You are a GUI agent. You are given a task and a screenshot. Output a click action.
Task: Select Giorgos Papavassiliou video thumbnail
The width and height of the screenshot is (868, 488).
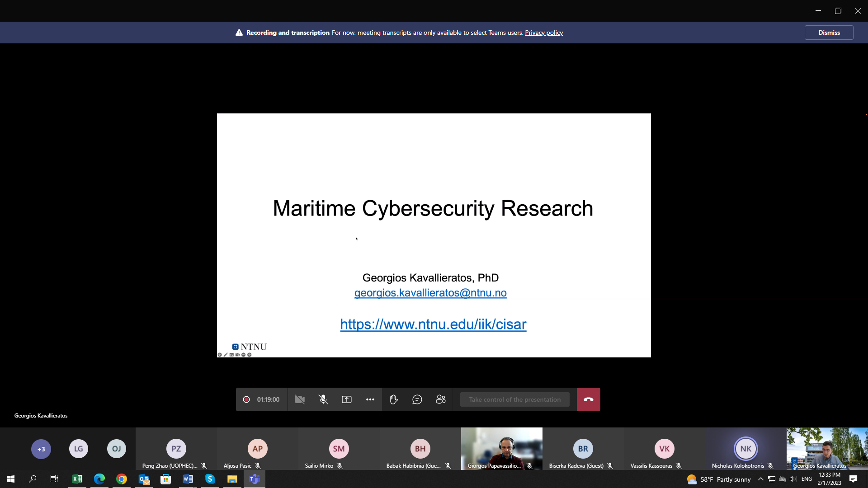[501, 448]
